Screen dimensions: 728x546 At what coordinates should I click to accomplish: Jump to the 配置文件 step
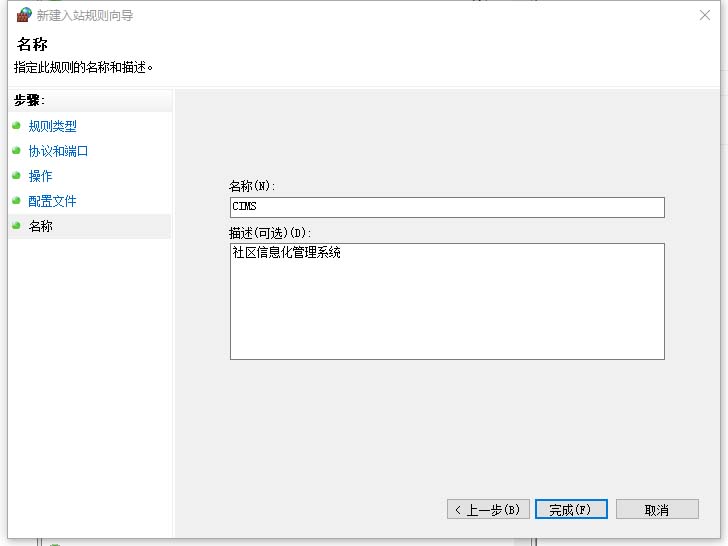point(52,201)
